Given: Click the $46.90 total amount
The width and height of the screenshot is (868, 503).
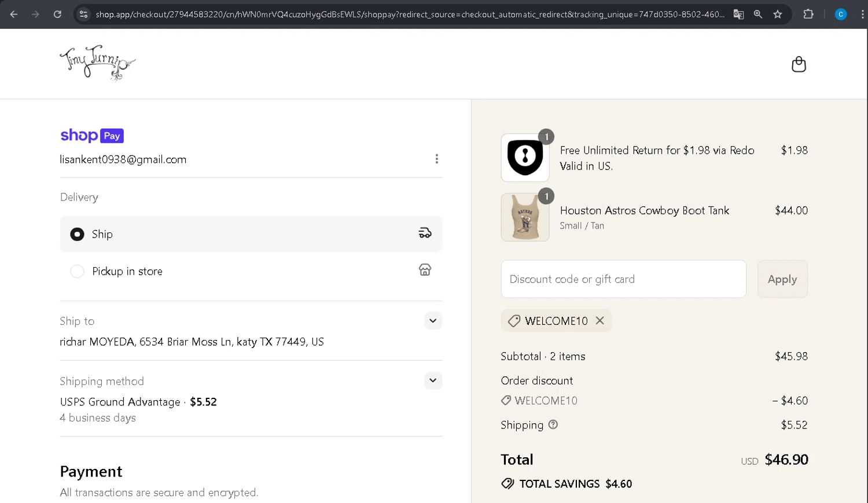Looking at the screenshot, I should [x=786, y=460].
